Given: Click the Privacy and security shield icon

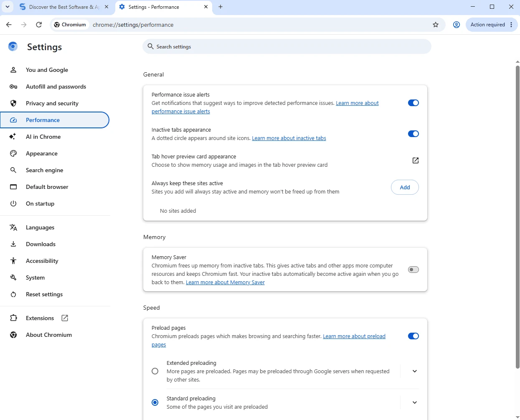Looking at the screenshot, I should (13, 103).
